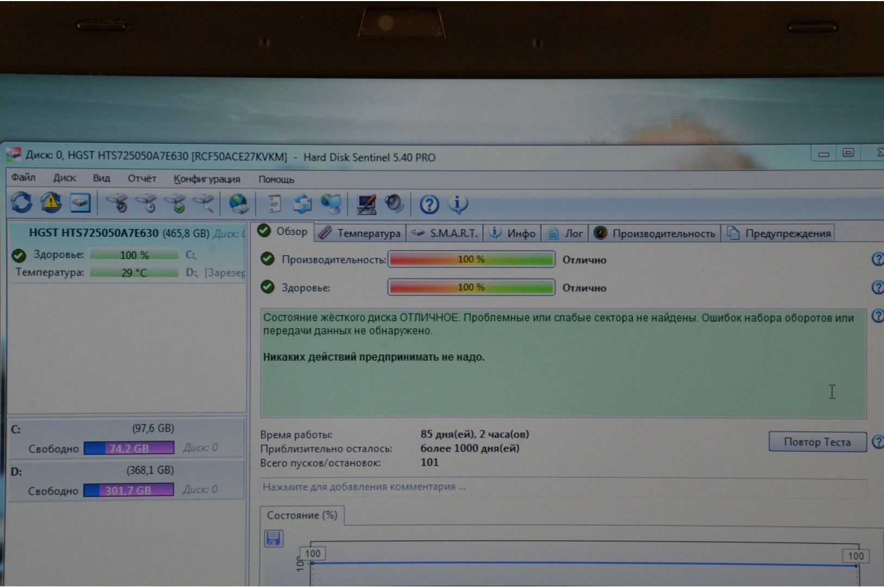Click the blue question mark Help toolbar icon

pos(429,205)
